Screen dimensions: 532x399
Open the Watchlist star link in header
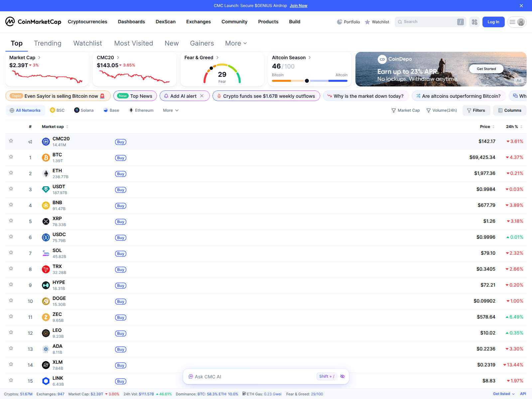tap(377, 22)
